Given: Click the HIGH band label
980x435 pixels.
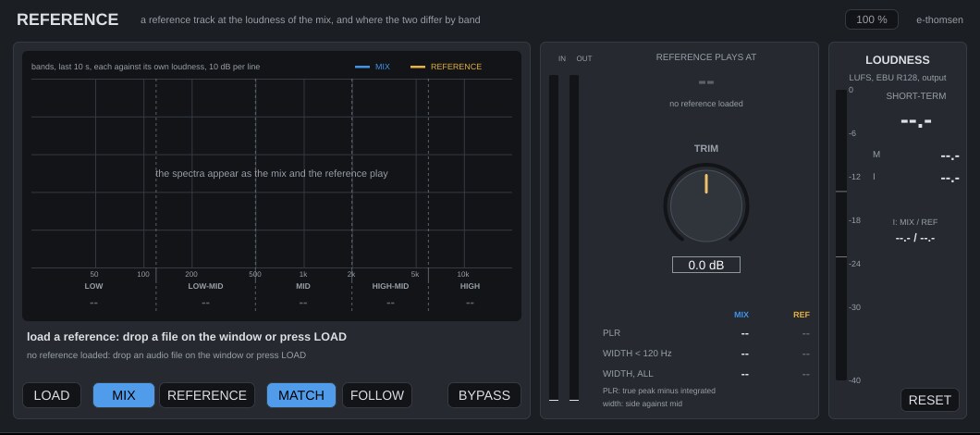Looking at the screenshot, I should pyautogui.click(x=470, y=286).
